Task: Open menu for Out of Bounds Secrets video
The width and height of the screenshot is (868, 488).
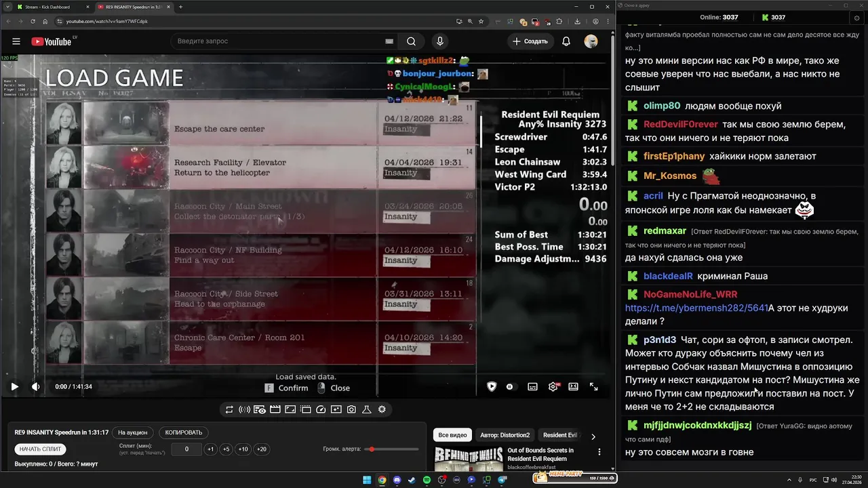Action: pyautogui.click(x=599, y=451)
